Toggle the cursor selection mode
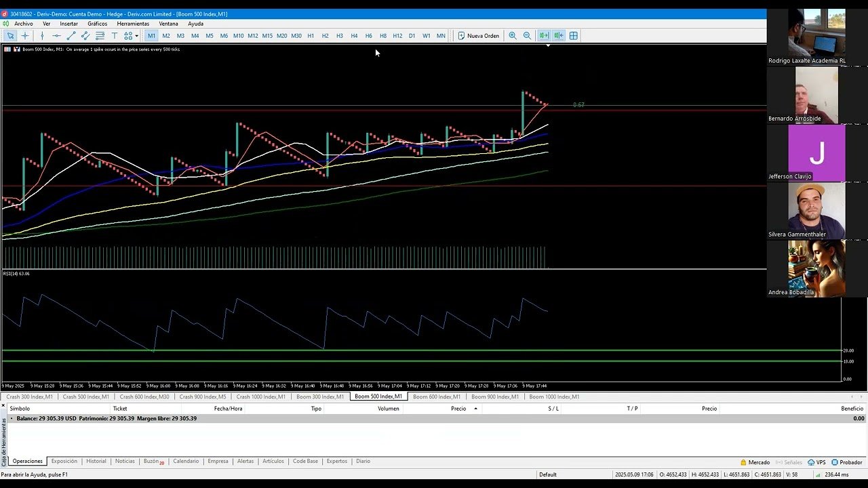 point(10,35)
